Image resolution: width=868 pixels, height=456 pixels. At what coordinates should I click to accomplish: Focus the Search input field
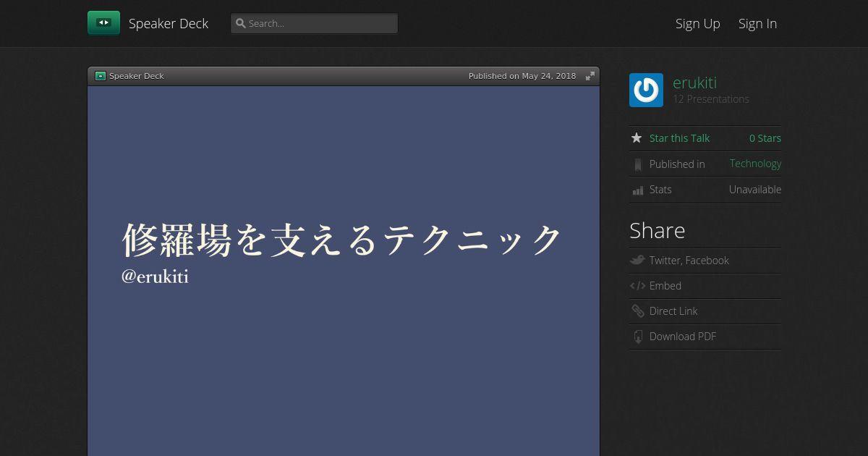tap(314, 23)
